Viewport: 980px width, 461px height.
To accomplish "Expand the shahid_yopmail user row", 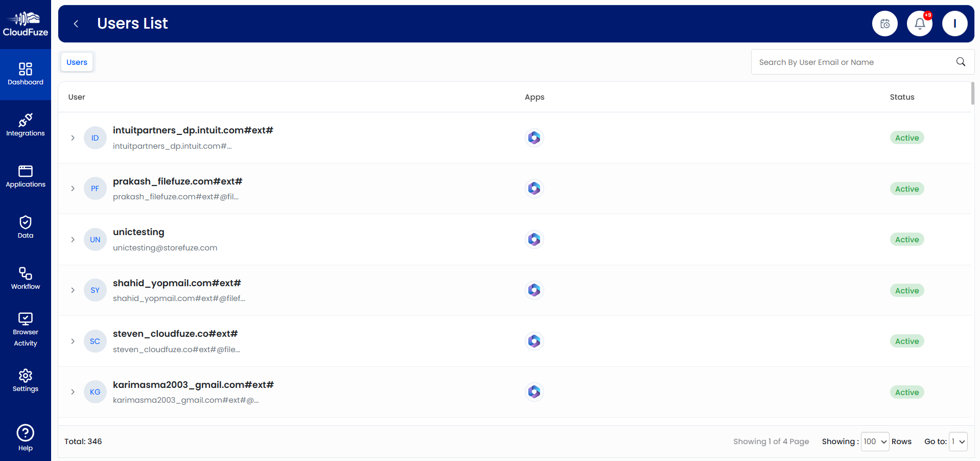I will 72,290.
